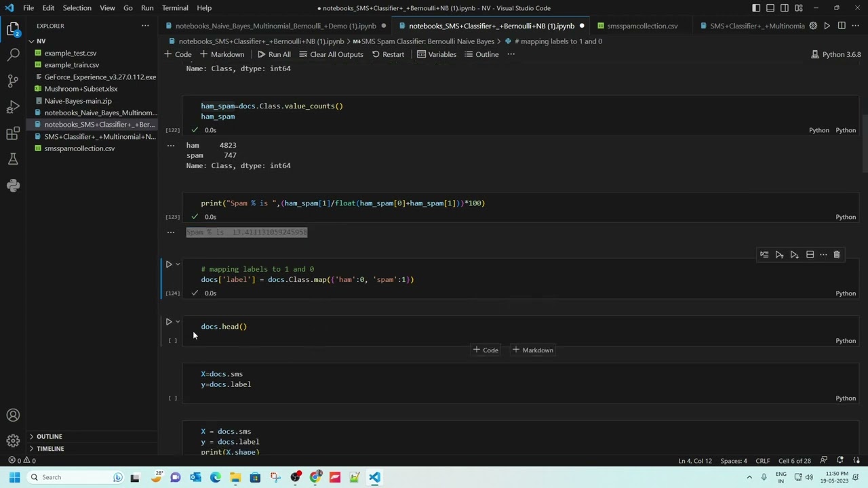
Task: Delete the mapping labels cell with trash icon
Action: pos(837,255)
